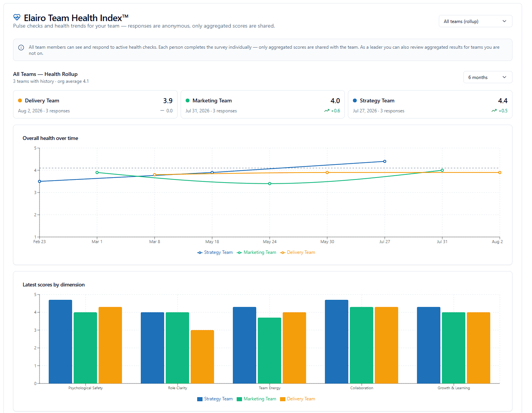Click the orange dot on Delivery Team card
This screenshot has width=532, height=413.
pyautogui.click(x=20, y=100)
